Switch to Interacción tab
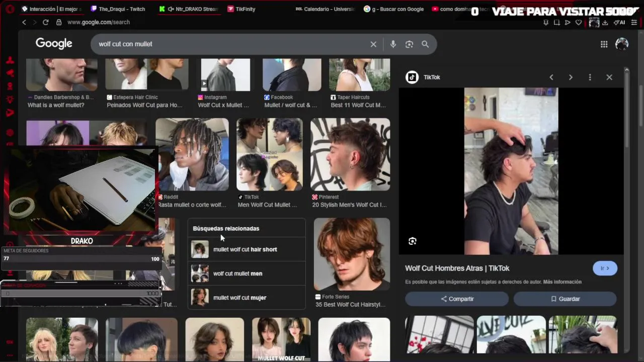Viewport: 644px width, 362px height. click(51, 9)
